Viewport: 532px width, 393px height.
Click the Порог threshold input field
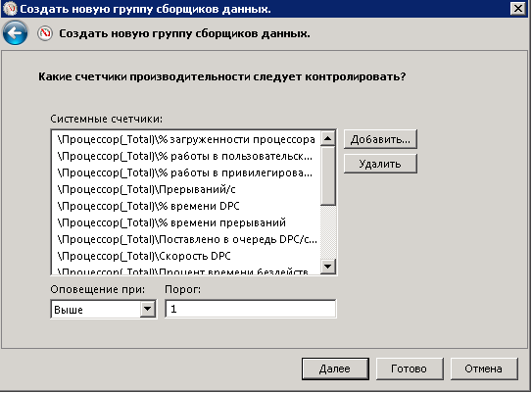coord(251,309)
